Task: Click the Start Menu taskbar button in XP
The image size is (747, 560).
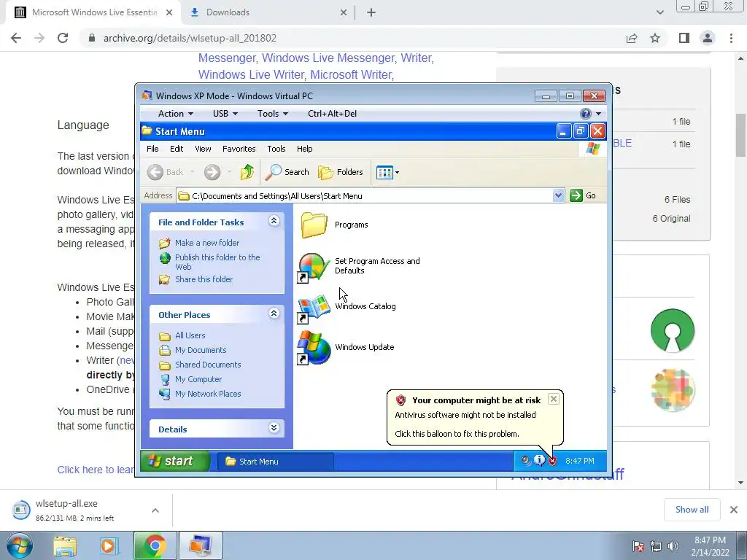Action: (x=275, y=462)
